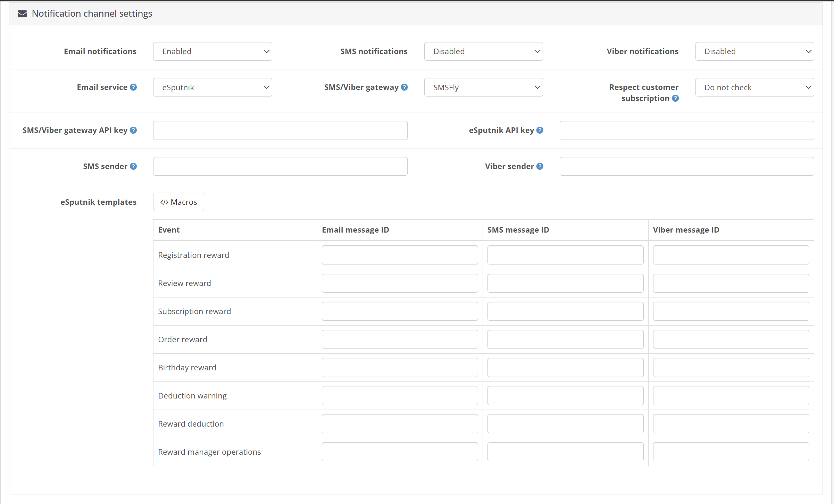Click the Email service help icon
The height and width of the screenshot is (504, 834).
point(133,87)
